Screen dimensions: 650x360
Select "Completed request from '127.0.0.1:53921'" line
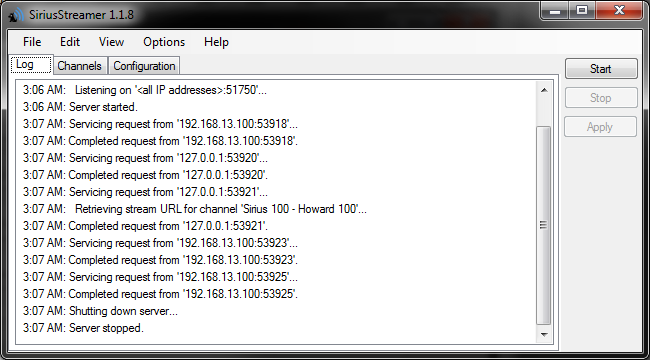coord(145,226)
